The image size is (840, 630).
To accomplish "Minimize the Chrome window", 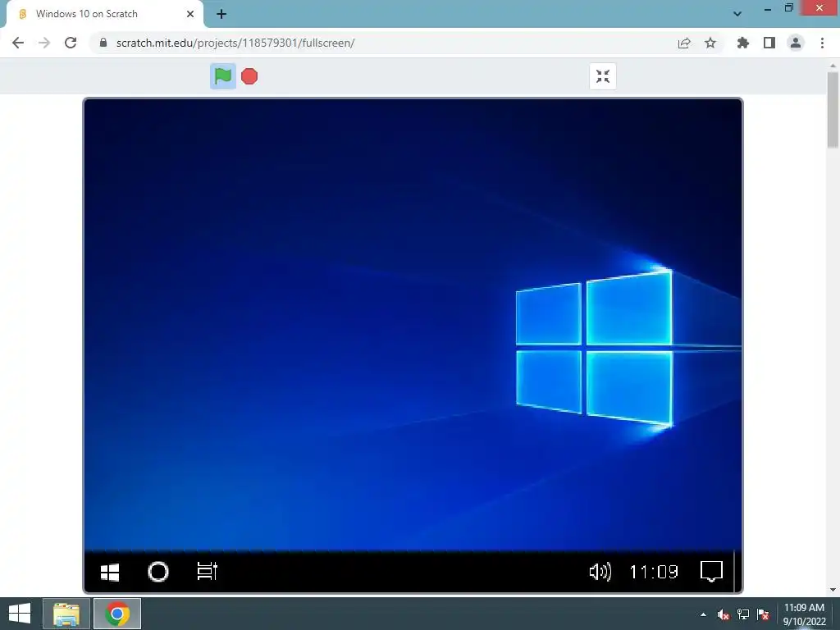I will (x=768, y=8).
